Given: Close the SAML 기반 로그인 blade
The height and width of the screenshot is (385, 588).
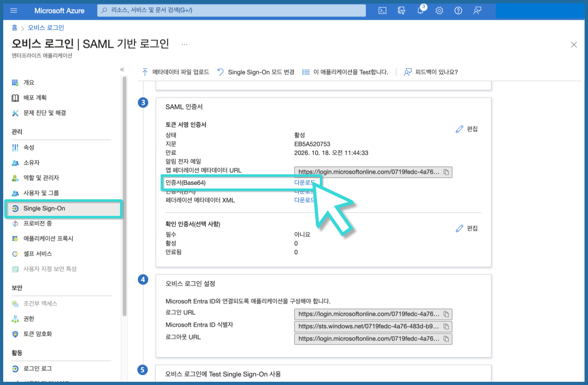Looking at the screenshot, I should pos(574,45).
